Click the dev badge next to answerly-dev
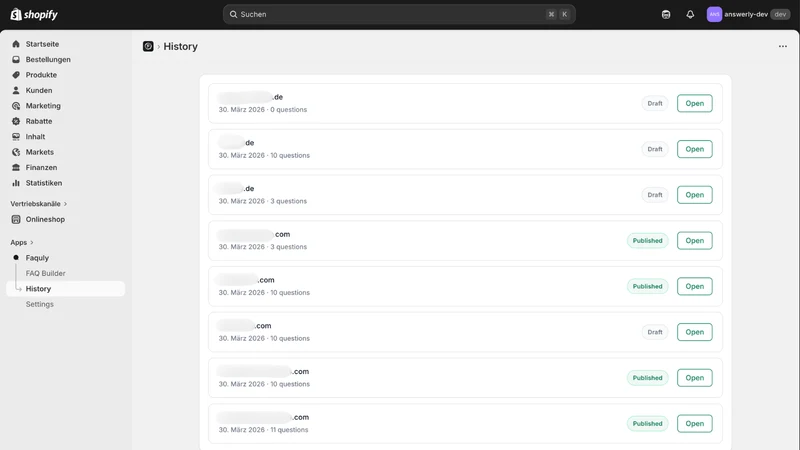This screenshot has height=450, width=800. (x=780, y=14)
